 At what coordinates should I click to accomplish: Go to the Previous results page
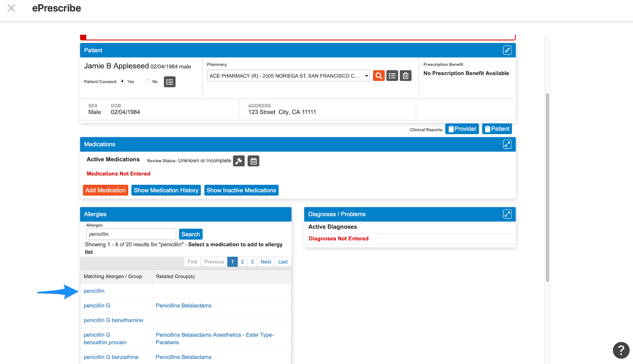tap(214, 262)
